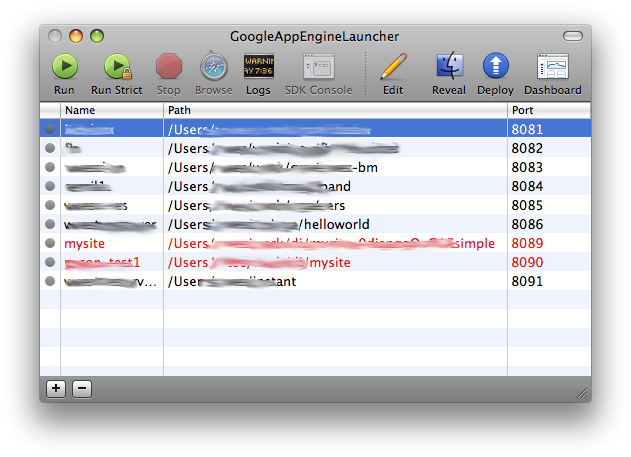The height and width of the screenshot is (457, 631).
Task: Click the toolbar toggle pill in title bar
Action: point(572,36)
